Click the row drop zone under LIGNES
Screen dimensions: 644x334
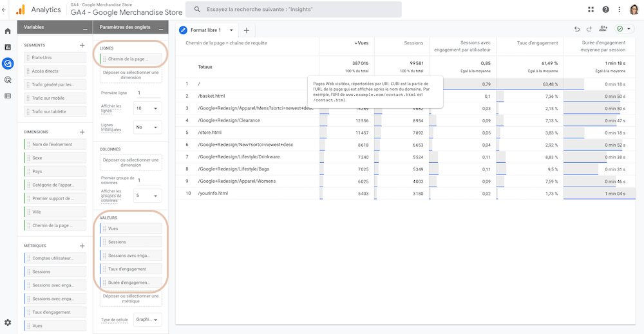(131, 75)
